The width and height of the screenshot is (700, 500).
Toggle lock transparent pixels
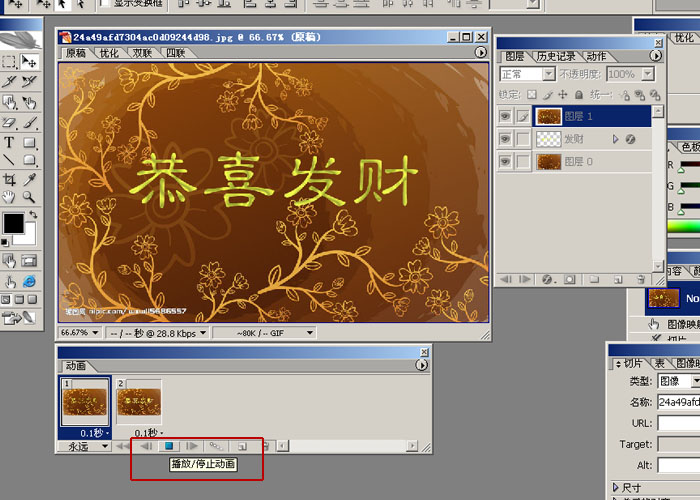(531, 95)
